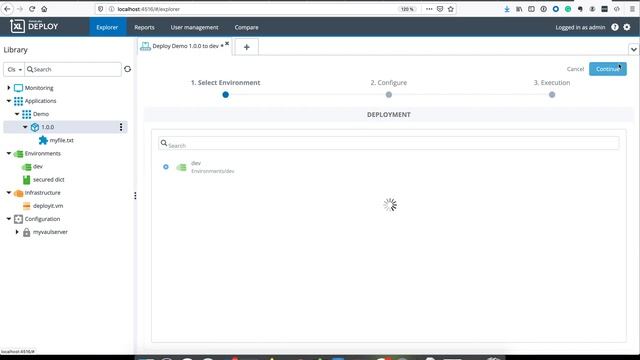Screen dimensions: 640x360
Task: Open the Reports menu tab
Action: pos(144,27)
